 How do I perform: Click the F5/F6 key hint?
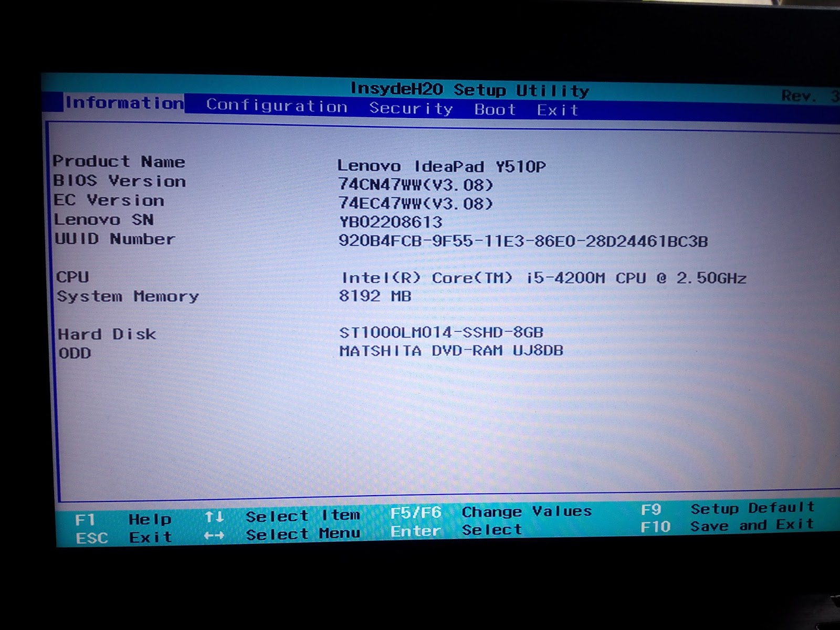pyautogui.click(x=416, y=512)
